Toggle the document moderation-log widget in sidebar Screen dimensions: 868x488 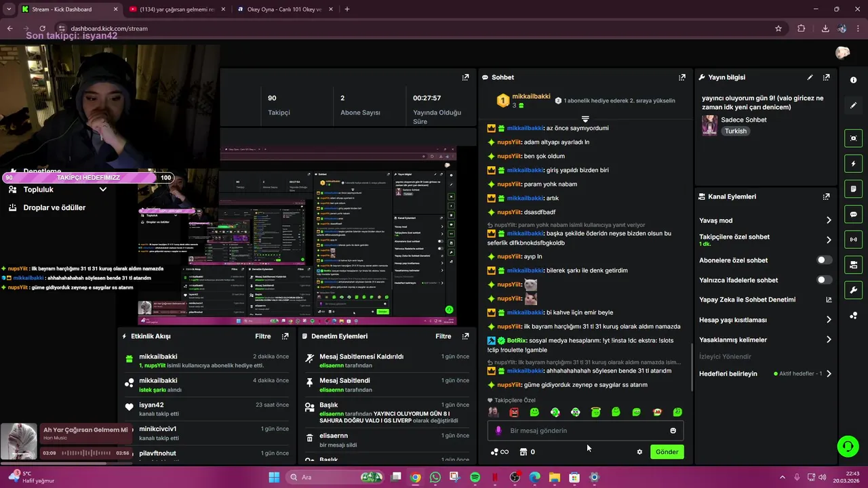click(853, 188)
